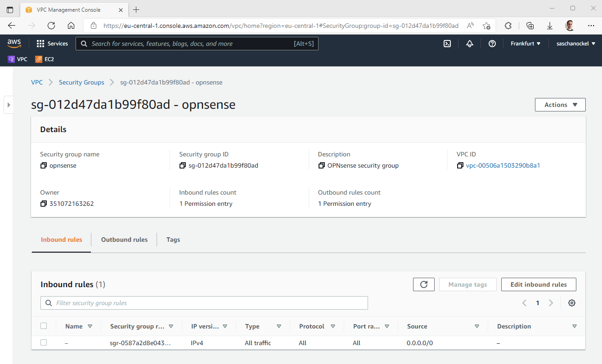602x364 pixels.
Task: Open the Frankfurt region selector
Action: coord(526,44)
